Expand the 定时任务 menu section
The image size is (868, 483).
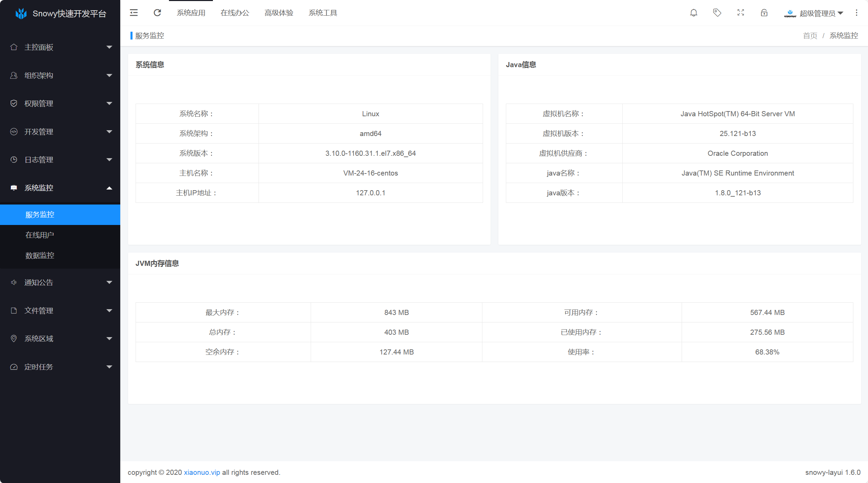tap(60, 367)
